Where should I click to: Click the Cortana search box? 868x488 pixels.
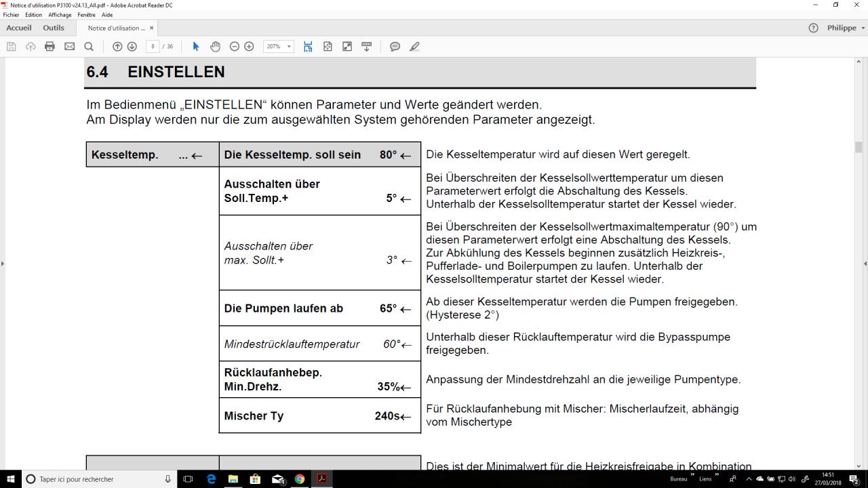point(100,479)
